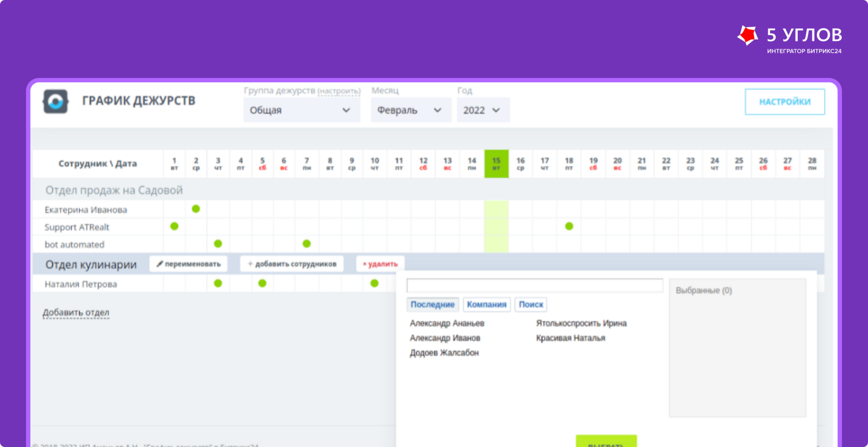
Task: Click the plus icon on добавить сотрудников
Action: coord(250,264)
